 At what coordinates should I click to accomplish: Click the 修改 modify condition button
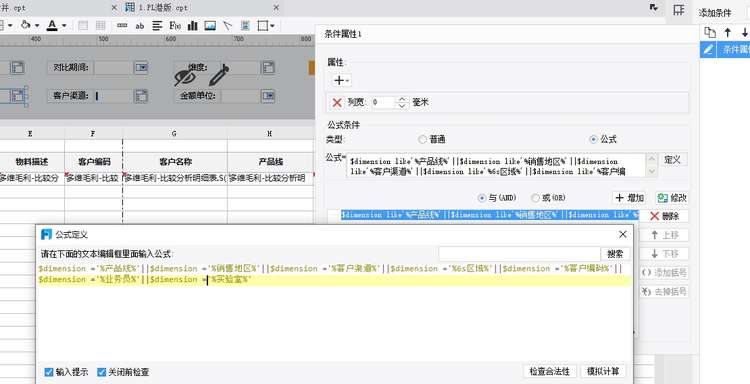point(672,197)
